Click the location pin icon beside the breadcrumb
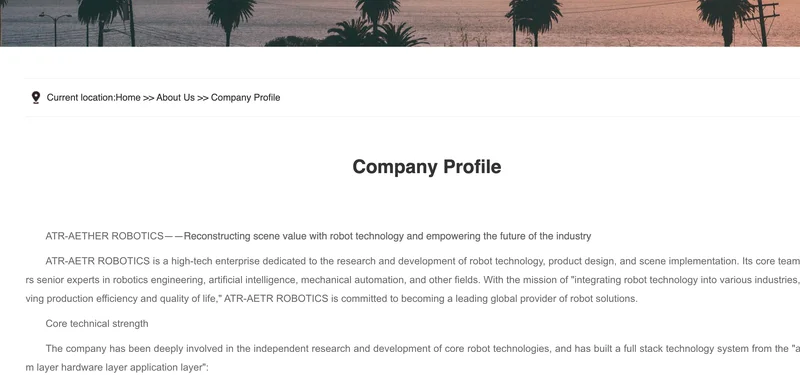This screenshot has width=800, height=375. coord(36,97)
